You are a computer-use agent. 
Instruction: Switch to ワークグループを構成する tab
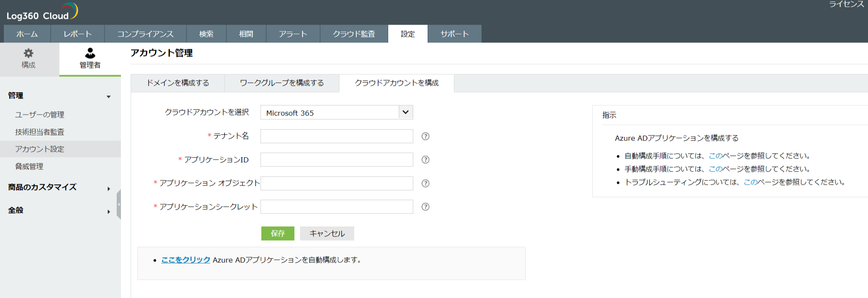coord(282,83)
